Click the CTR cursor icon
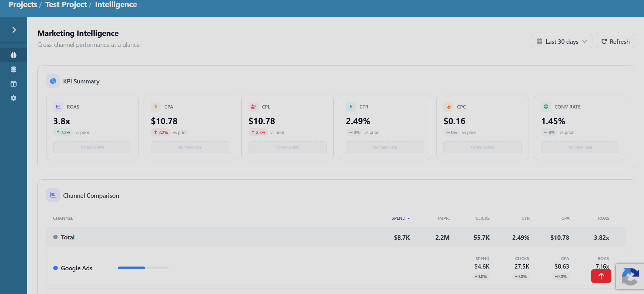The image size is (644, 294). pyautogui.click(x=351, y=106)
